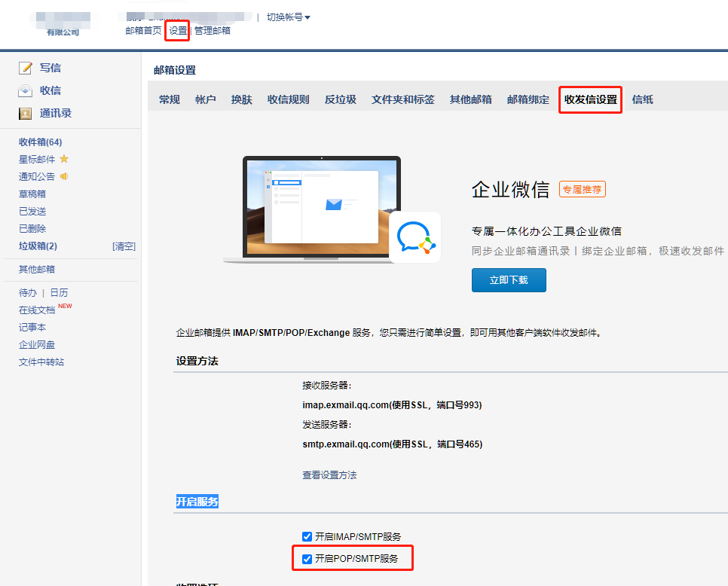Screen dimensions: 728x586
Task: Open the 反垃圾 settings tab
Action: coord(340,99)
